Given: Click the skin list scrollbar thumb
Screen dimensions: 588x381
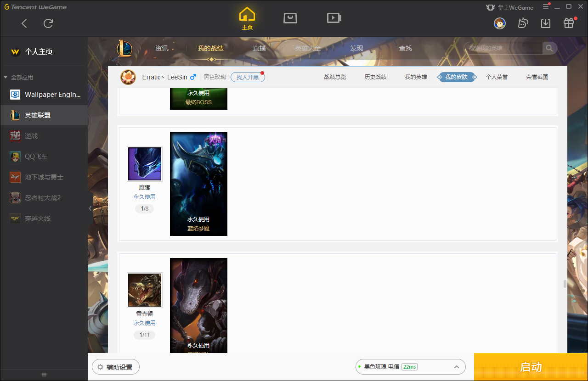Looking at the screenshot, I should pos(565,284).
